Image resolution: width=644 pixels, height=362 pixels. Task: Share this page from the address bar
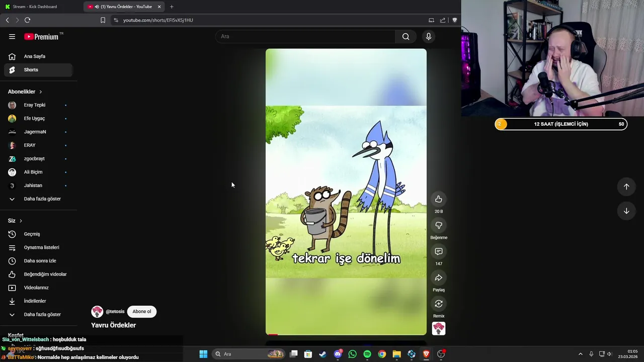click(x=443, y=20)
